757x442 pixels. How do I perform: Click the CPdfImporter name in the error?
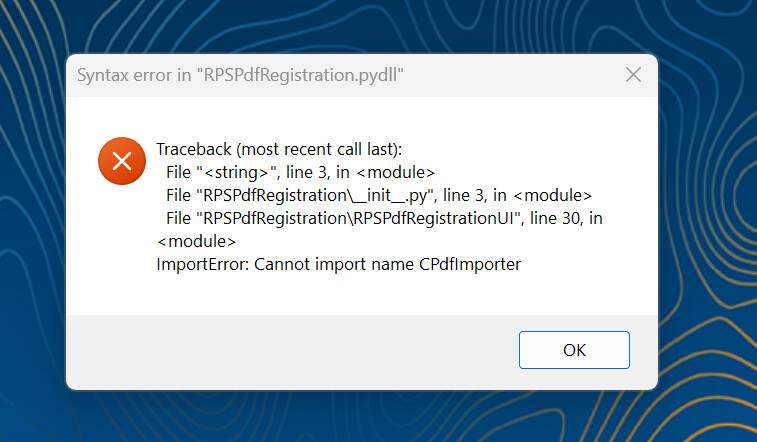[470, 265]
